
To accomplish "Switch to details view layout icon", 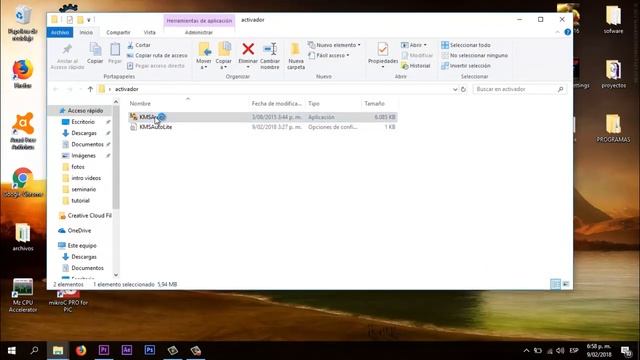I will tap(555, 284).
